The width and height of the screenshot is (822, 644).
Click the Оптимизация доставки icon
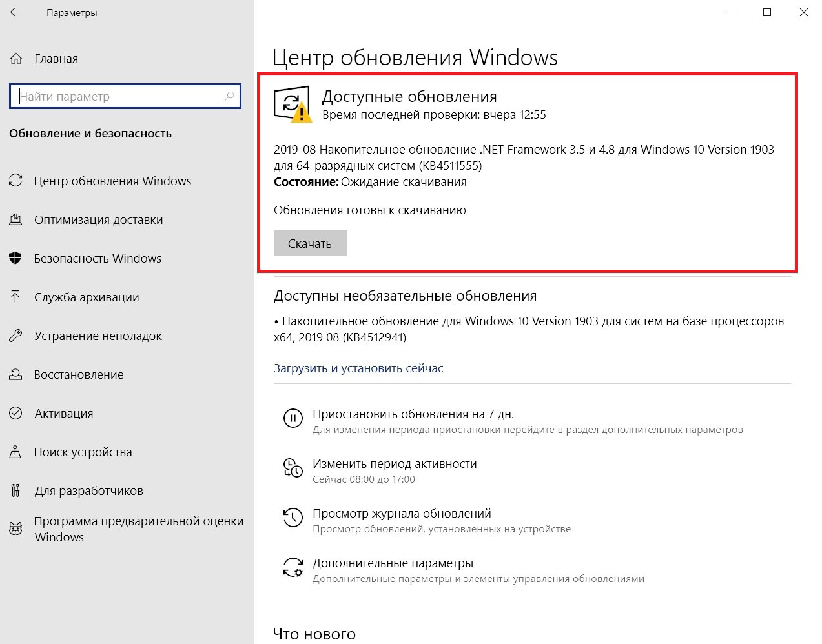click(x=16, y=219)
